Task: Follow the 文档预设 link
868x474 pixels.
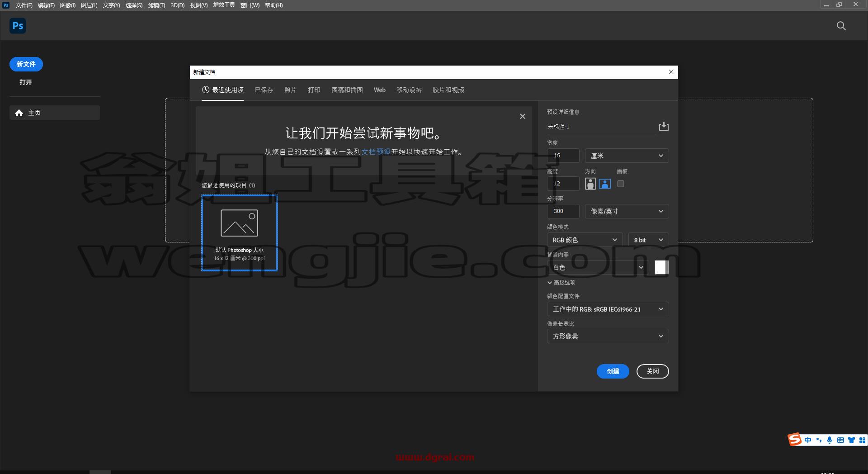Action: [x=376, y=152]
